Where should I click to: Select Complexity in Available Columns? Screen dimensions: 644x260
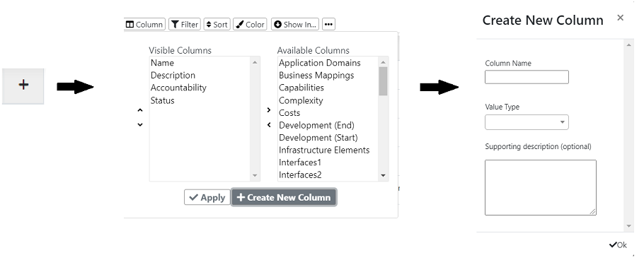click(301, 100)
